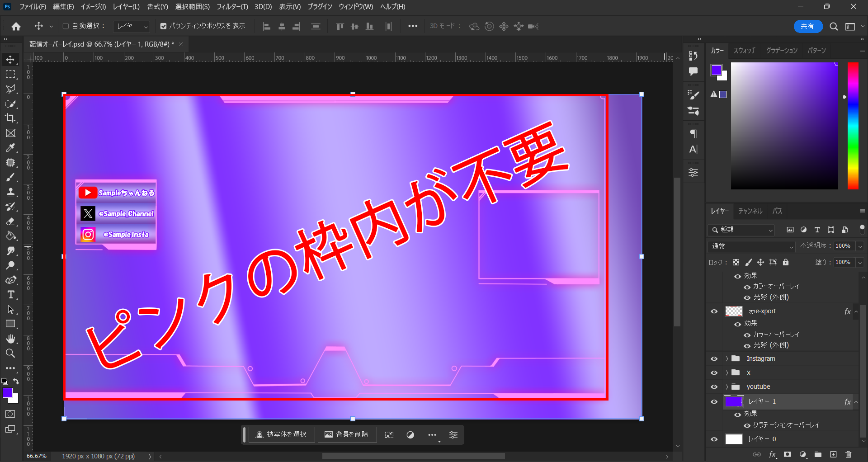
Task: Collapse effects of レイヤー 1
Action: 856,402
